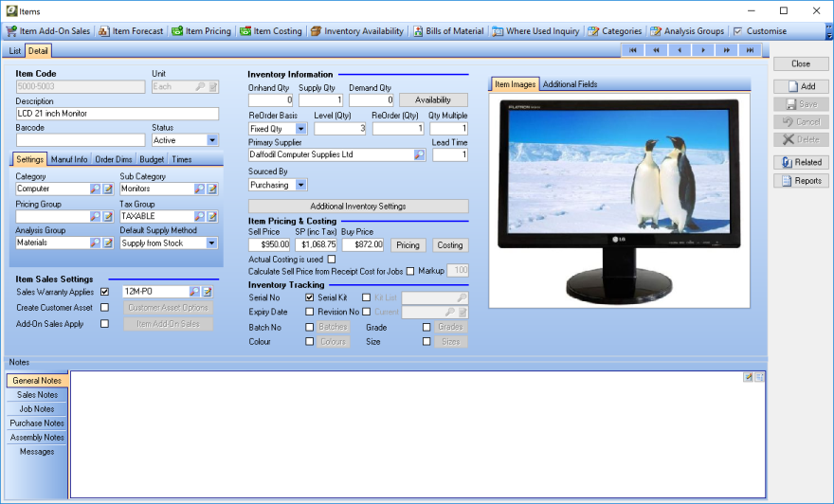
Task: Click the Availability button
Action: (x=433, y=100)
